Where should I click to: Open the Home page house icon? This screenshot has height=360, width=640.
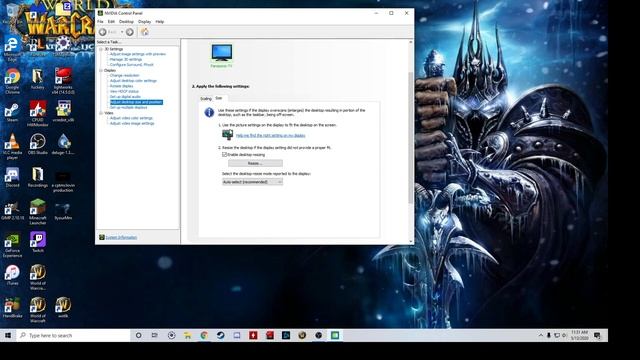pyautogui.click(x=144, y=32)
